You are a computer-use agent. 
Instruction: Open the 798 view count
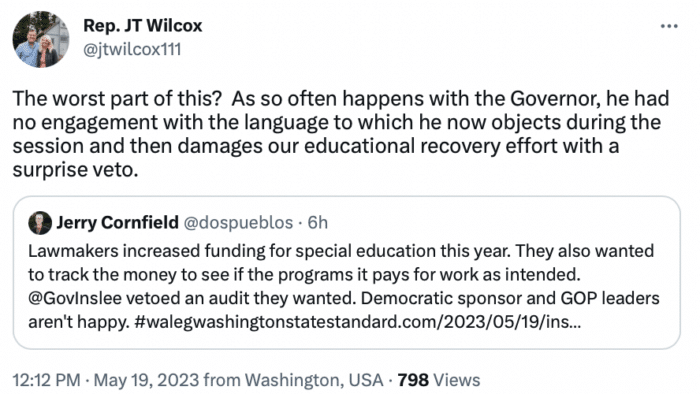[413, 380]
